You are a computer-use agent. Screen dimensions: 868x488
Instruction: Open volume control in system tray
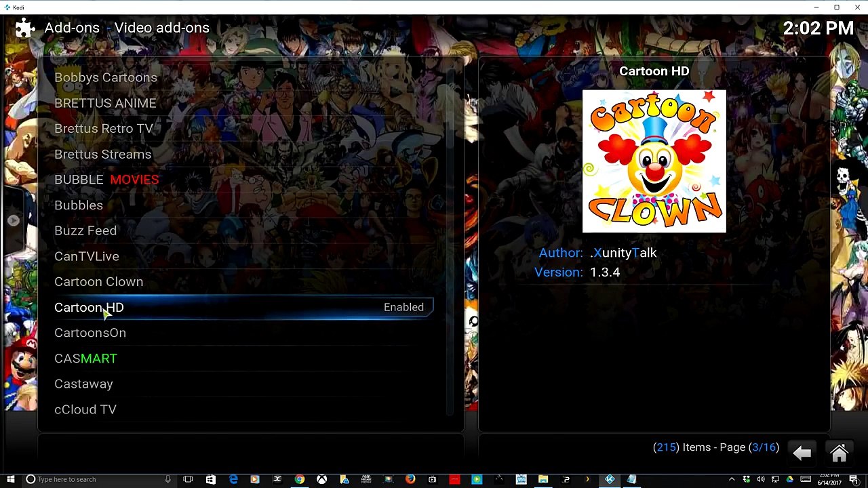tap(760, 479)
